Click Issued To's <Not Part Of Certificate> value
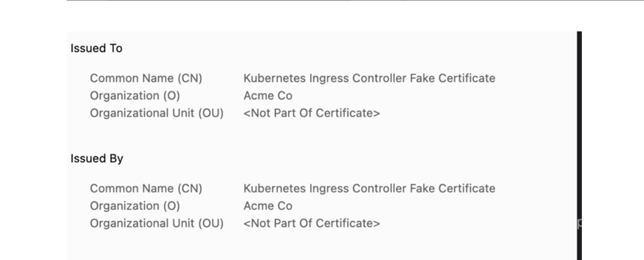Image resolution: width=644 pixels, height=260 pixels. (311, 113)
